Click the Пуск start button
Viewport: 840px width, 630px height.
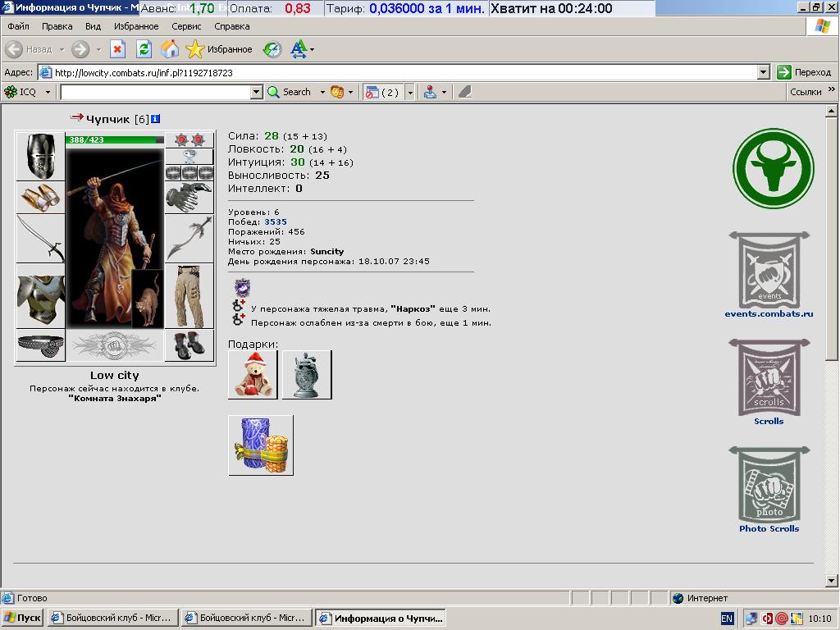[22, 618]
